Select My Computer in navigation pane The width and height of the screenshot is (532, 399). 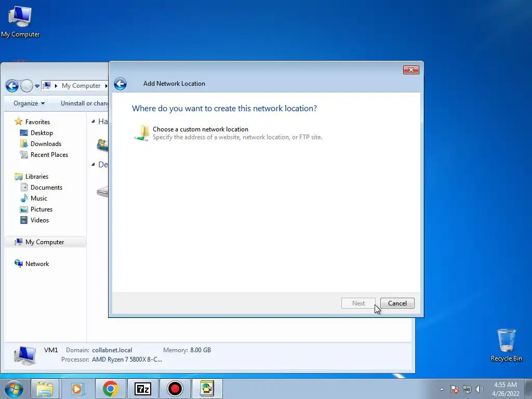click(x=45, y=242)
